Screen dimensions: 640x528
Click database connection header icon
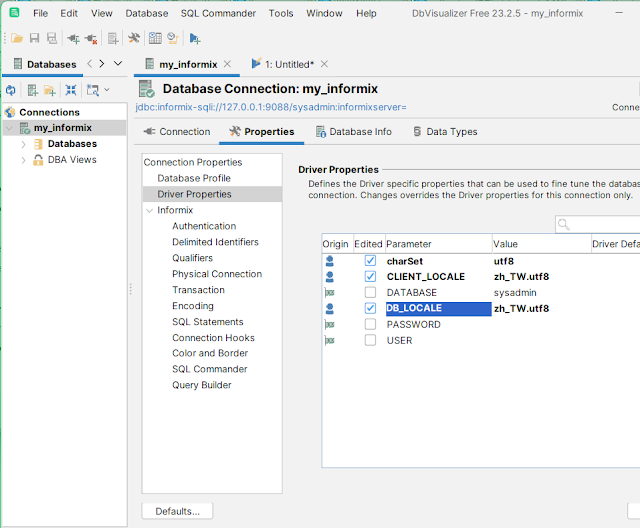147,89
